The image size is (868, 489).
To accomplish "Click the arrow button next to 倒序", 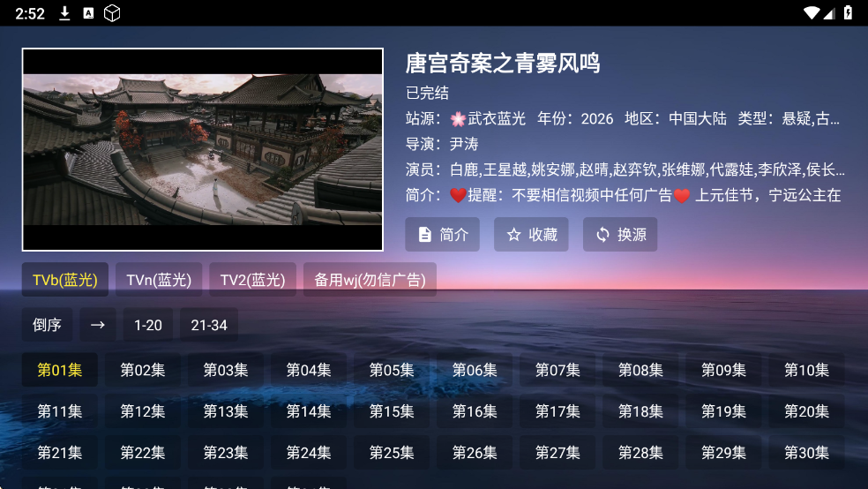I will (97, 325).
